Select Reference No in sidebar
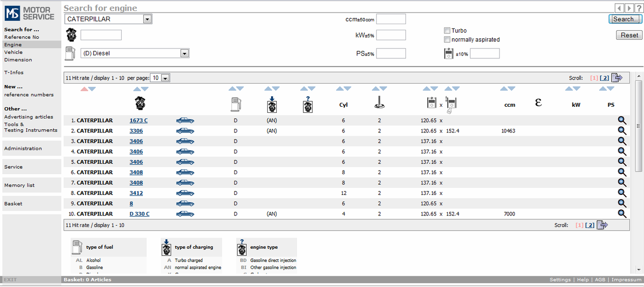This screenshot has height=287, width=644. 22,37
